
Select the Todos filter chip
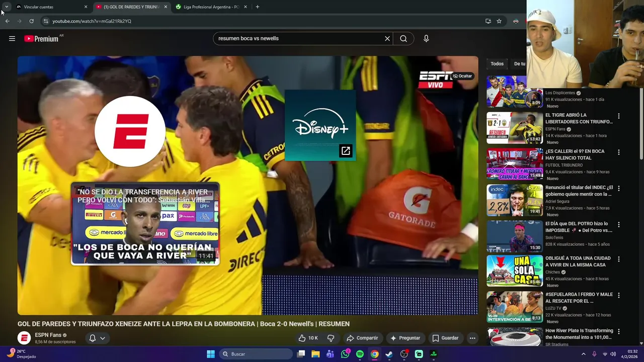(x=497, y=64)
